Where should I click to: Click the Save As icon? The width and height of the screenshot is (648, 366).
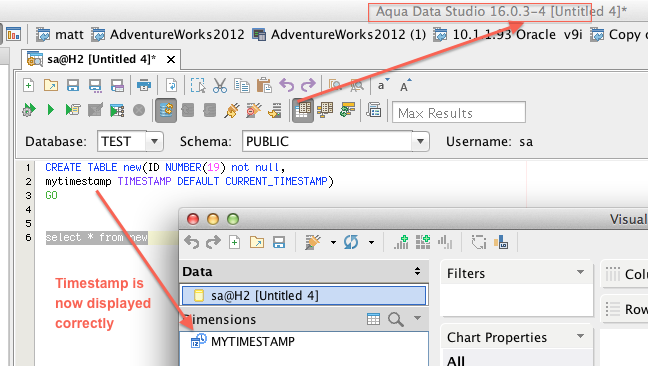click(x=95, y=86)
